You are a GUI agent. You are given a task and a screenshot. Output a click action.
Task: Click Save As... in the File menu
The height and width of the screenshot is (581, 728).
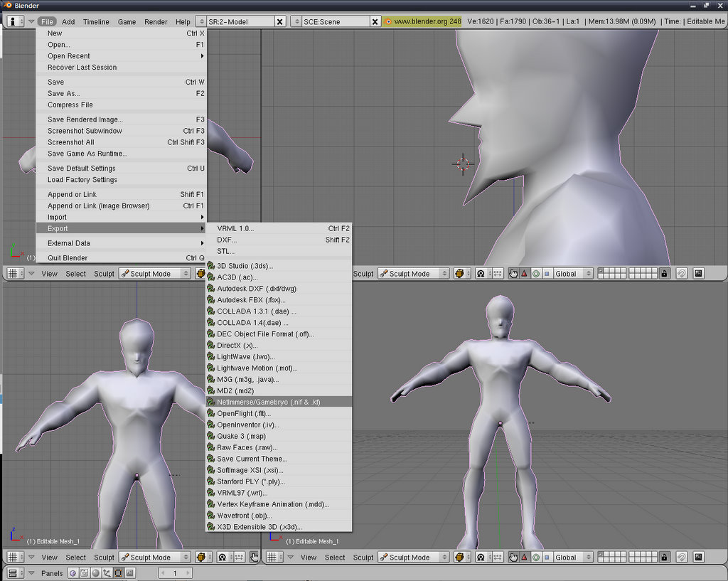(x=63, y=93)
